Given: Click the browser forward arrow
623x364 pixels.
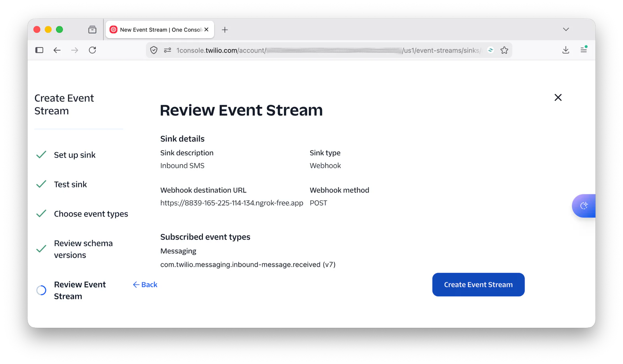Looking at the screenshot, I should 75,50.
